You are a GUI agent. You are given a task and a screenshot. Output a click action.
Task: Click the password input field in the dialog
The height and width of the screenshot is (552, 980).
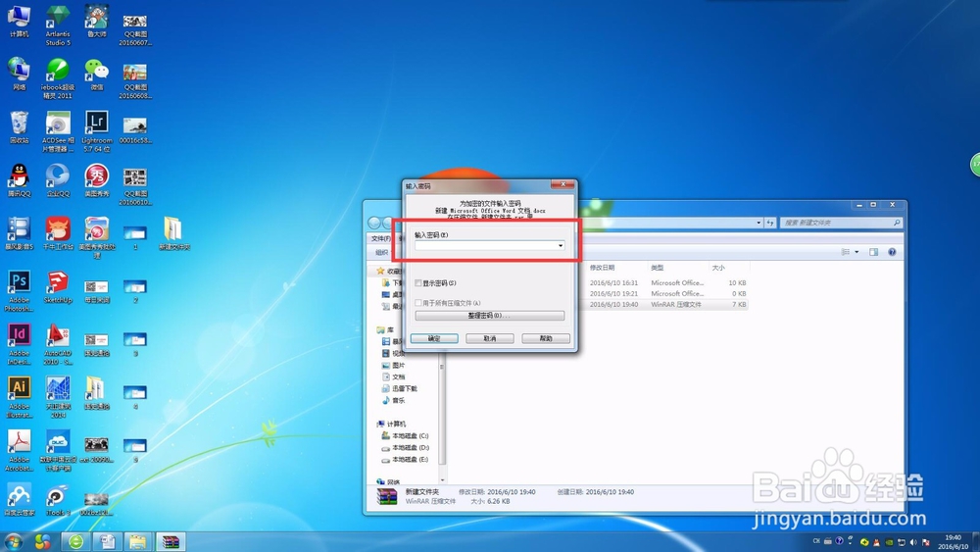pyautogui.click(x=489, y=246)
